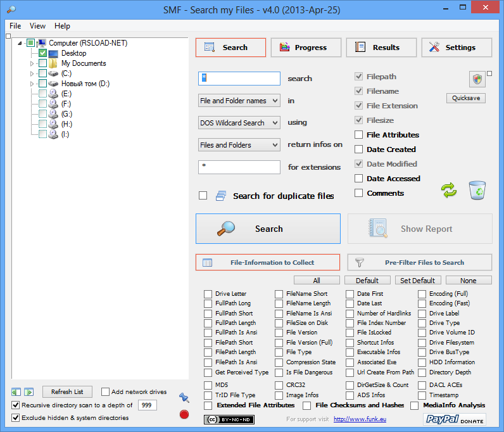Viewport: 504px width, 432px height.
Task: Click the right green arrow icon
Action: pyautogui.click(x=28, y=392)
